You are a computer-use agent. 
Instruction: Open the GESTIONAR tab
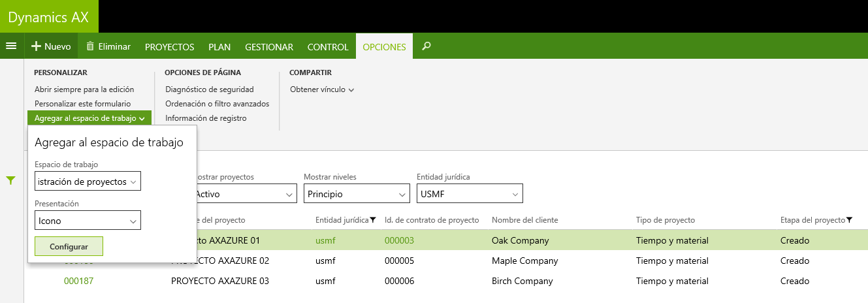pos(269,47)
